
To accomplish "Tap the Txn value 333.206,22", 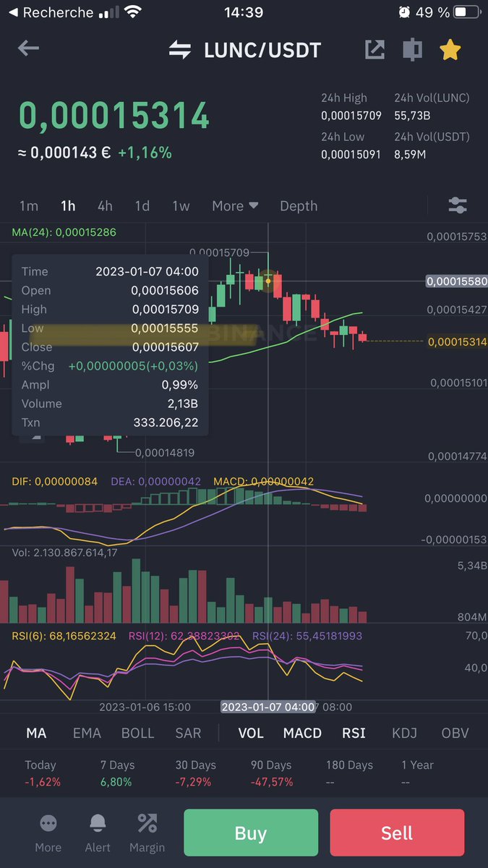I will pos(166,422).
